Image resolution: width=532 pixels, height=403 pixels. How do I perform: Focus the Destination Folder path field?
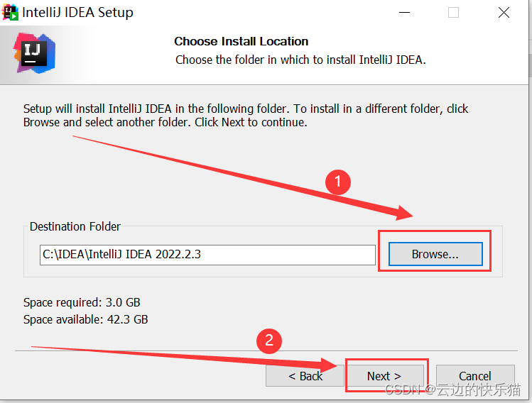[x=207, y=255]
